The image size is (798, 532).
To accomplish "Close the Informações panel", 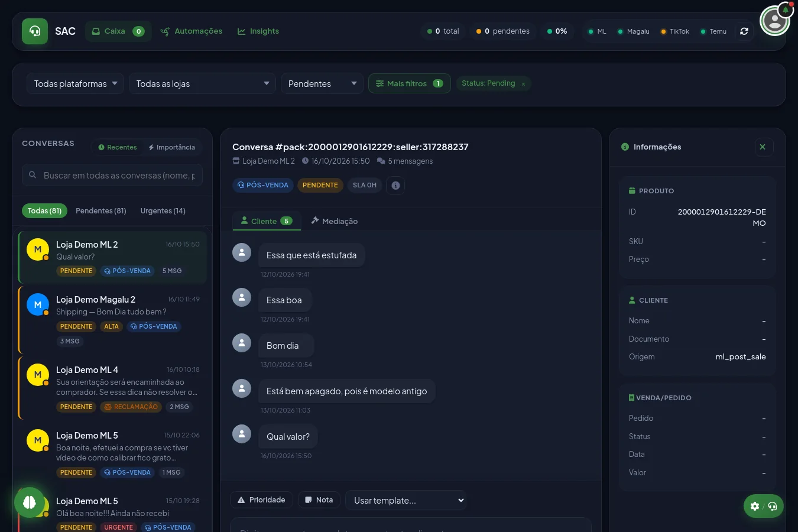I will [x=763, y=147].
